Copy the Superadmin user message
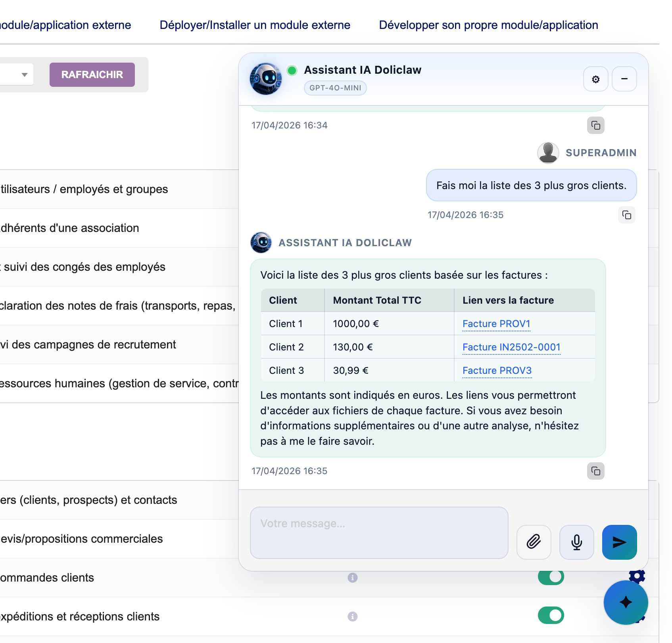Viewport: 672px width, 643px height. coord(626,215)
